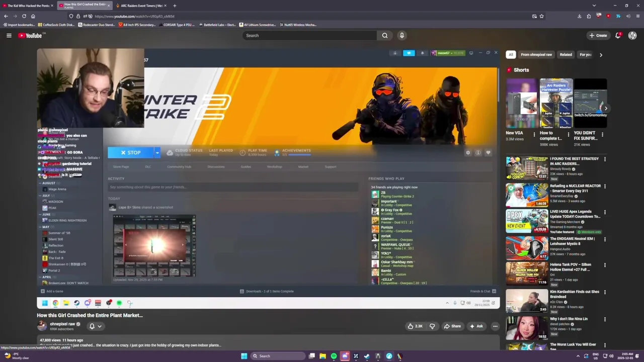Open Steam game info icon

tap(478, 152)
